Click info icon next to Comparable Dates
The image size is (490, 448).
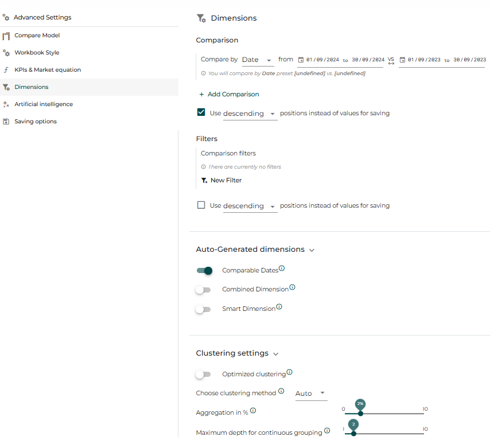282,268
